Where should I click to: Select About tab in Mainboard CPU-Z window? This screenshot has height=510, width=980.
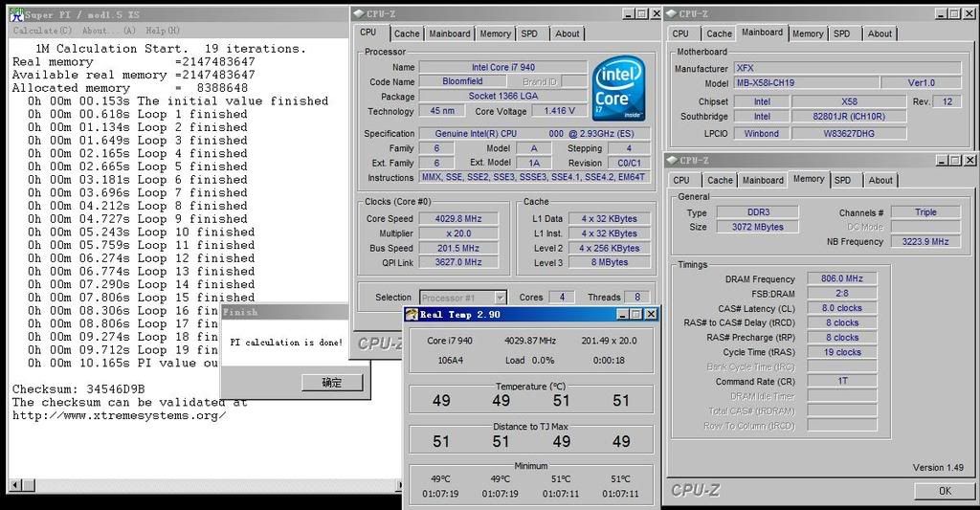pos(880,33)
